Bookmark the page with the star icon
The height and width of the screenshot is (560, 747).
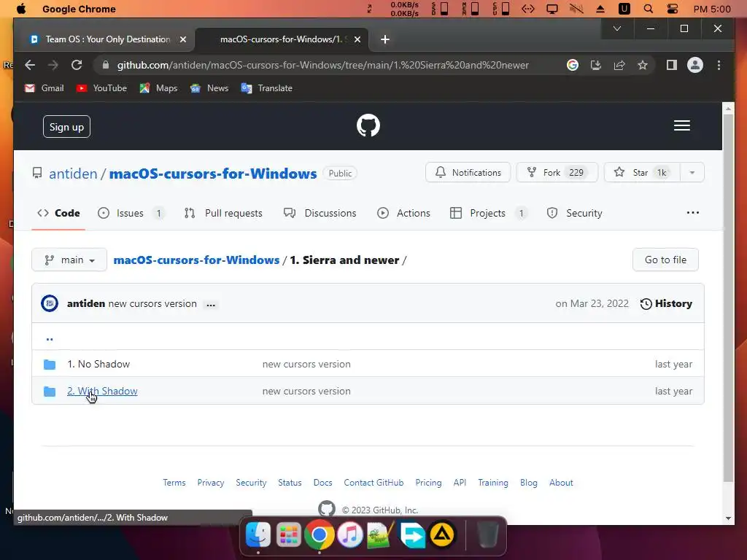643,65
